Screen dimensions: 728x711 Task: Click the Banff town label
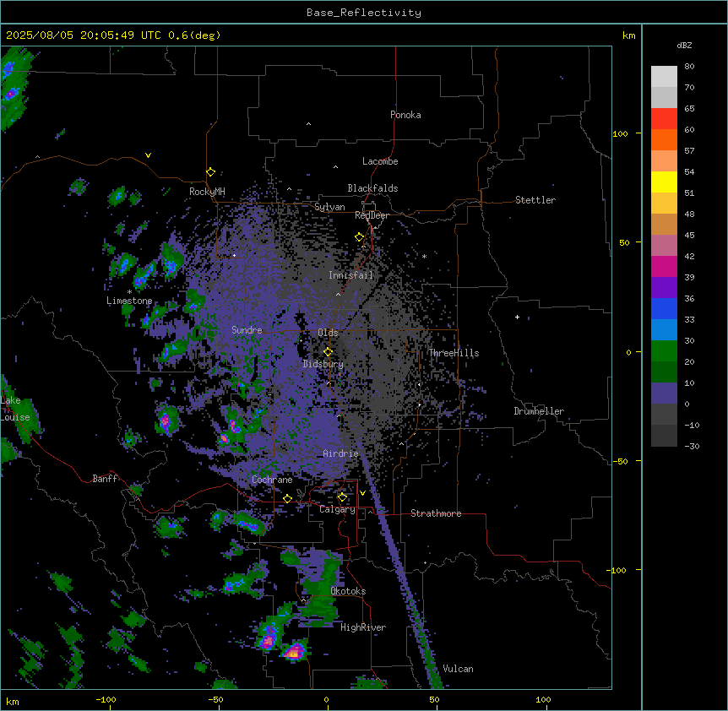pyautogui.click(x=105, y=479)
